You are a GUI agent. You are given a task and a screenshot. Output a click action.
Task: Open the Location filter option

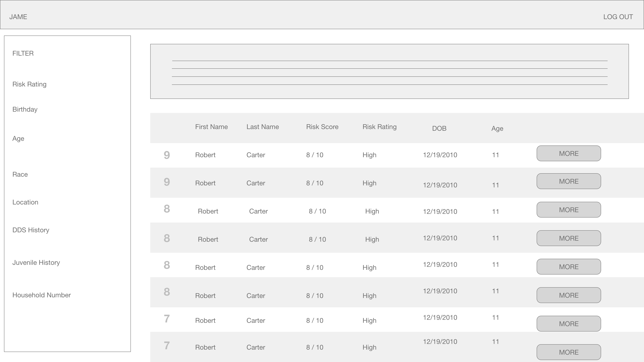point(25,202)
